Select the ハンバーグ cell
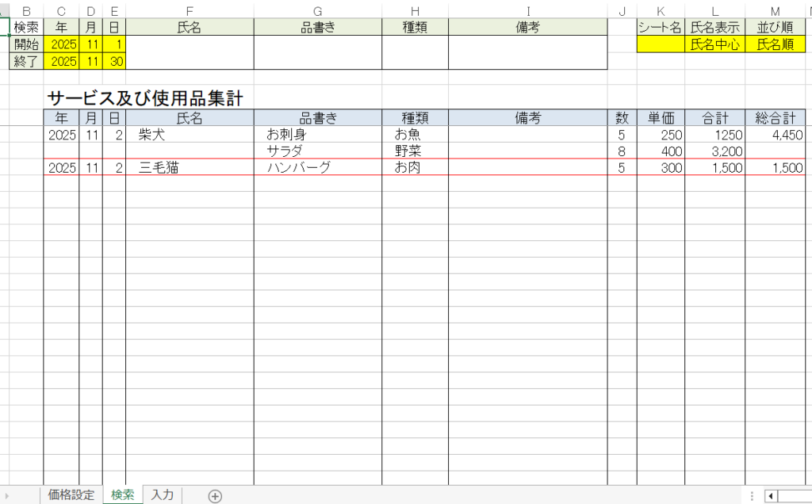 pos(298,168)
